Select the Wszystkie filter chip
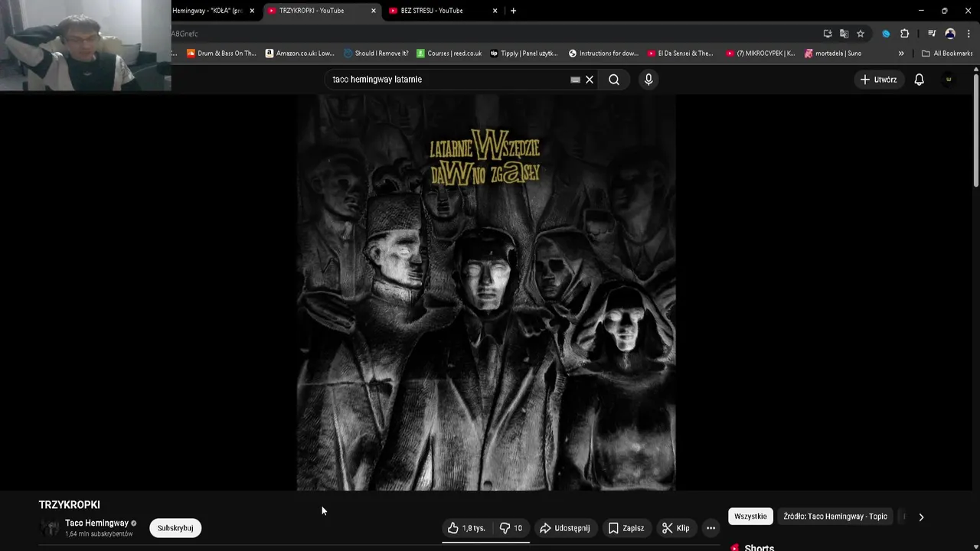Viewport: 980px width, 551px height. click(x=750, y=517)
